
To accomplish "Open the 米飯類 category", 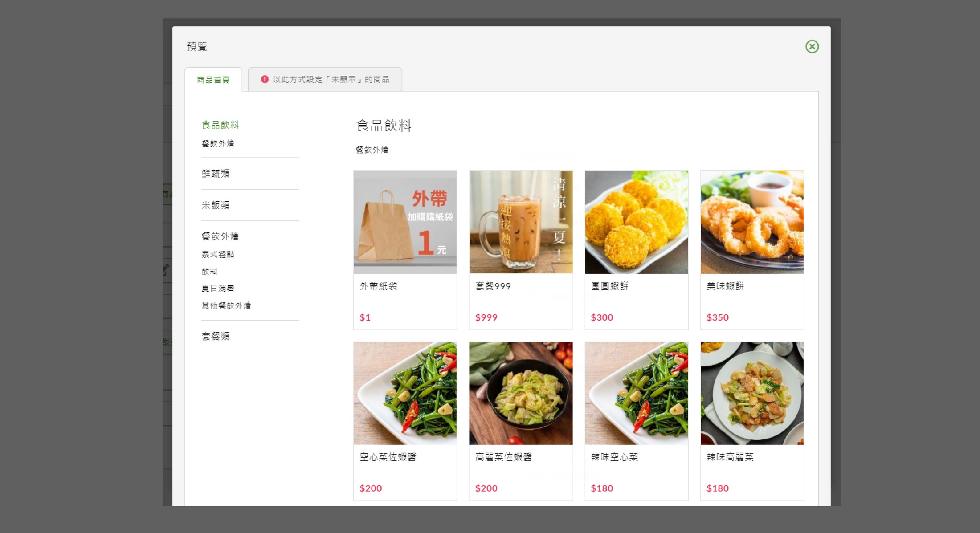I will 216,205.
